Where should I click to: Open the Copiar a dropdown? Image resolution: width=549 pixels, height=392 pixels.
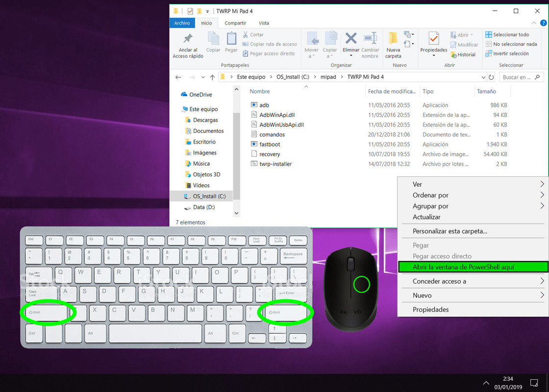[x=330, y=45]
